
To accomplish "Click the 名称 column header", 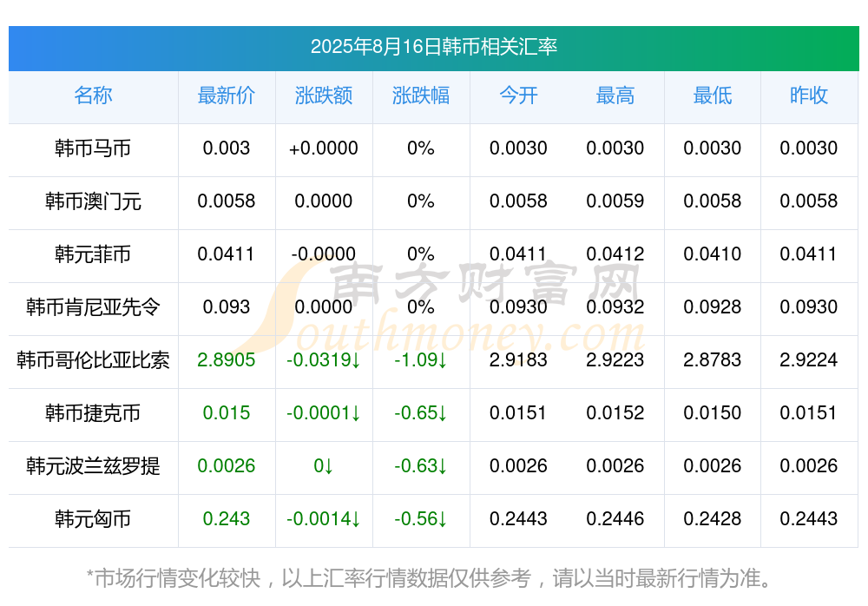I will click(93, 96).
